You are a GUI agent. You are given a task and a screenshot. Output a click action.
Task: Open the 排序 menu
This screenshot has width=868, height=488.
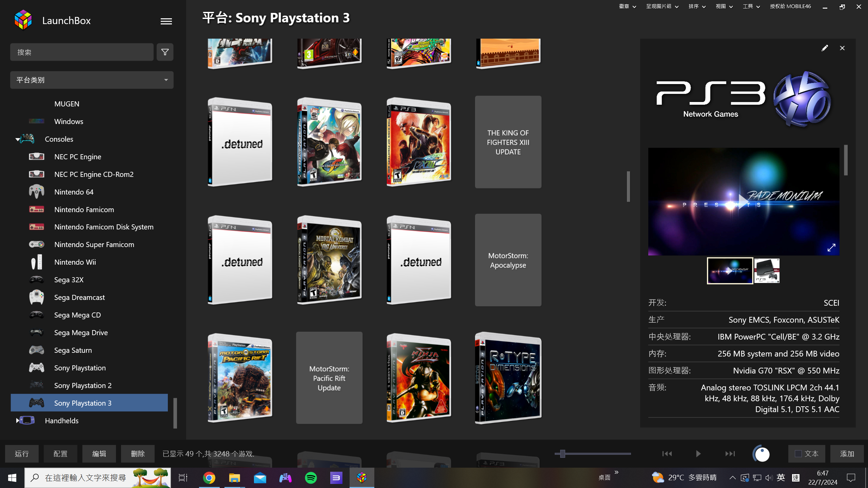(x=697, y=6)
